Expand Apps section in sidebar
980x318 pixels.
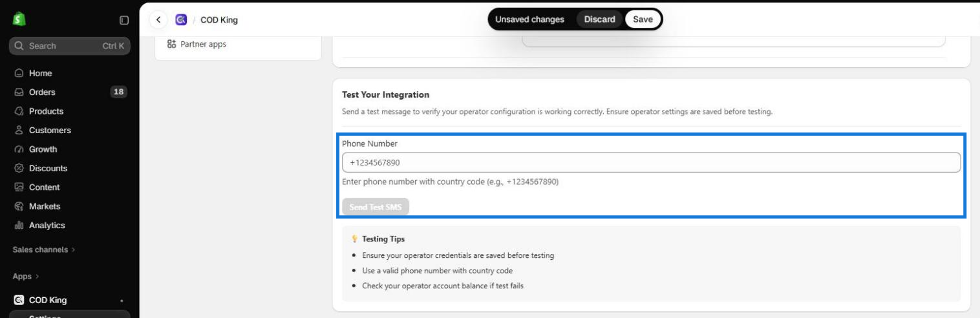pyautogui.click(x=26, y=276)
